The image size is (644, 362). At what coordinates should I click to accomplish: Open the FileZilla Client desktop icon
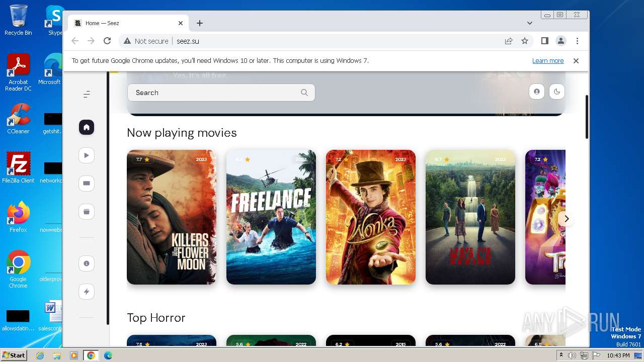tap(18, 168)
